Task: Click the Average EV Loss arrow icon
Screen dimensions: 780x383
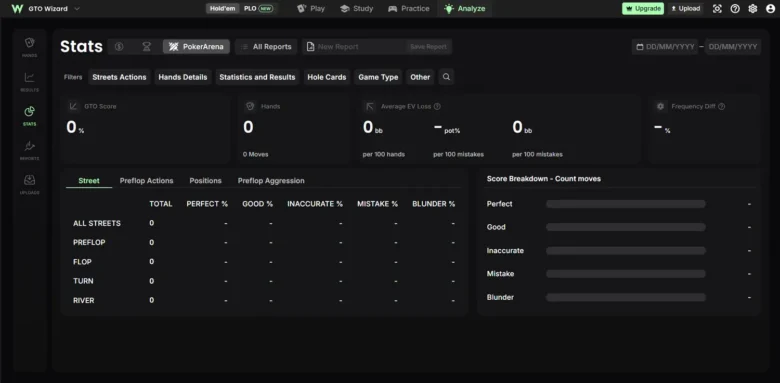Action: click(370, 106)
